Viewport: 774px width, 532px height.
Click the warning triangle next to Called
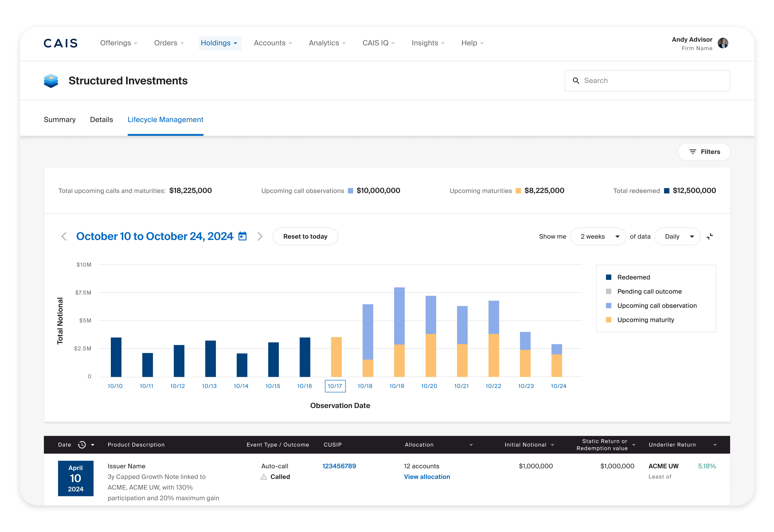[x=264, y=477]
